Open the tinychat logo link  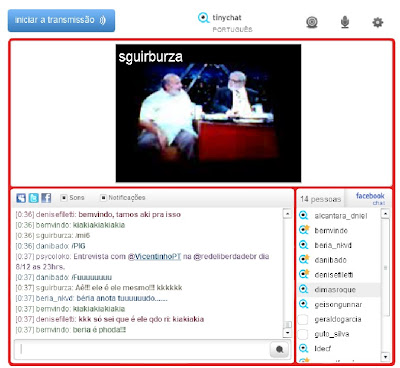click(x=220, y=18)
